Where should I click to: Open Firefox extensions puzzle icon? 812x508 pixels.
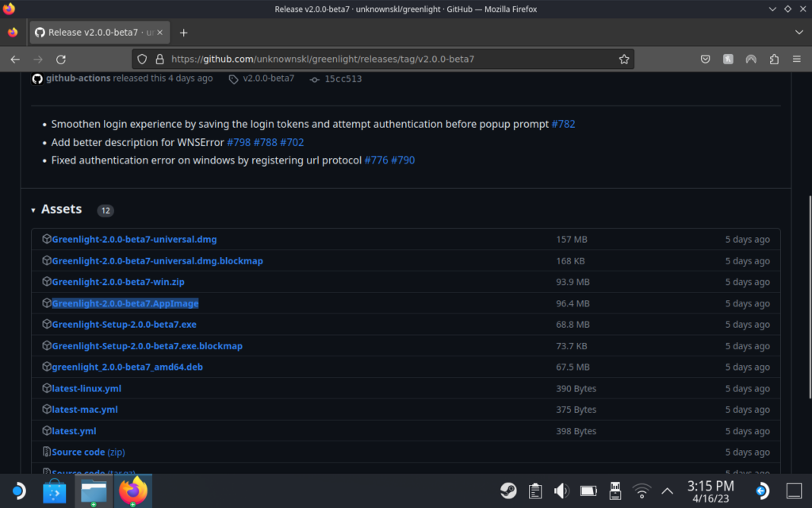click(774, 60)
